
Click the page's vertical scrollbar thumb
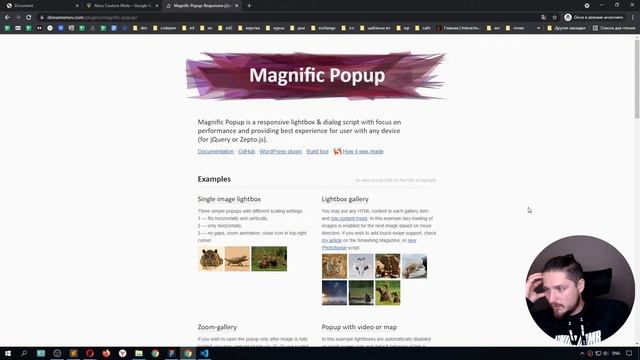[637, 78]
